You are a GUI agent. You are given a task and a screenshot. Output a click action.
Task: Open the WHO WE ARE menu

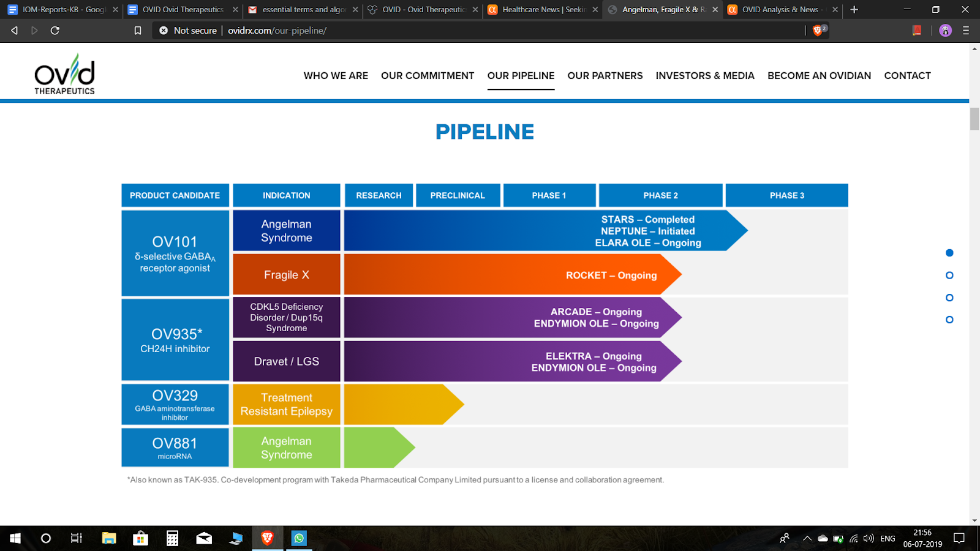tap(336, 76)
